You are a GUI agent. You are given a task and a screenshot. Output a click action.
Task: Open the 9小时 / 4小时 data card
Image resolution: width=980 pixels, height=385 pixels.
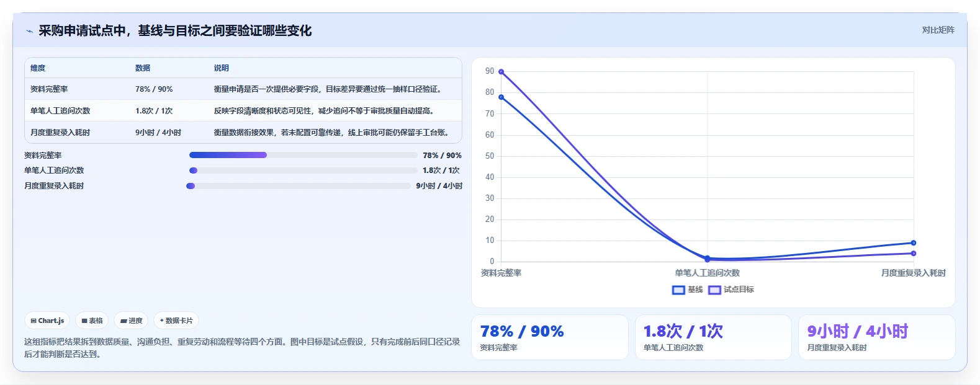(876, 337)
